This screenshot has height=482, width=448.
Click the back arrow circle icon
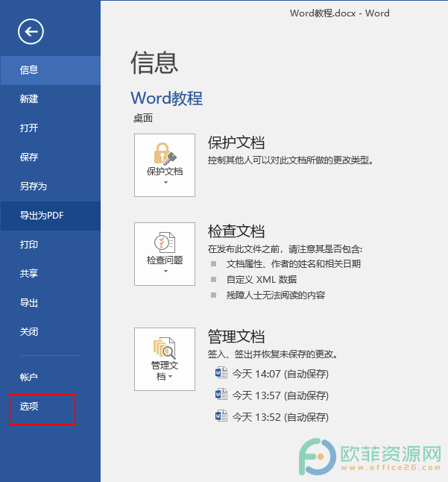(31, 31)
